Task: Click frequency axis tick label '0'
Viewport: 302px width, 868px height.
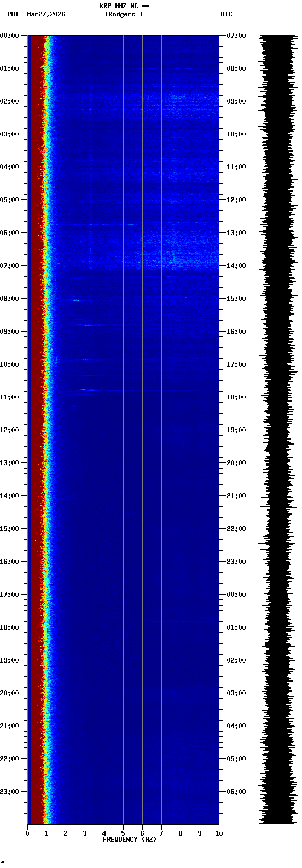Action: [27, 833]
